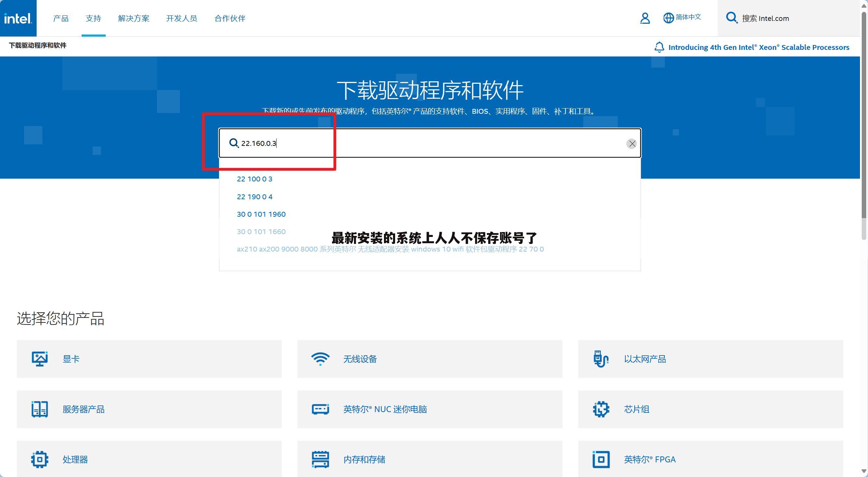Open the 产品 menu
The width and height of the screenshot is (868, 477).
pyautogui.click(x=61, y=18)
